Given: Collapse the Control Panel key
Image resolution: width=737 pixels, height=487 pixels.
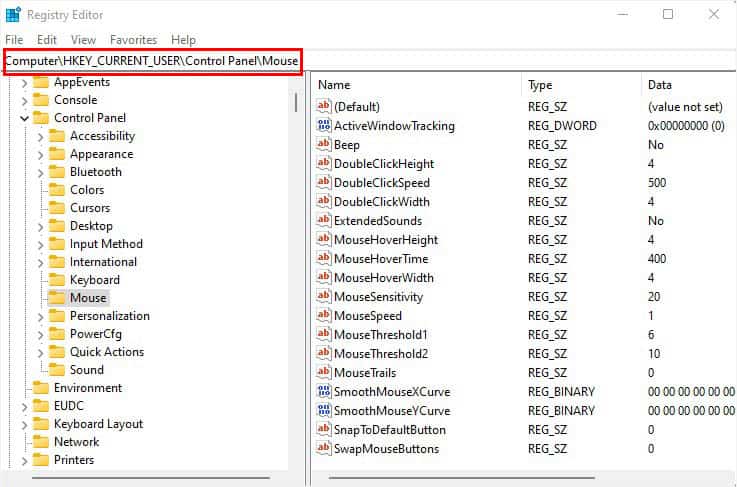Looking at the screenshot, I should [x=24, y=118].
